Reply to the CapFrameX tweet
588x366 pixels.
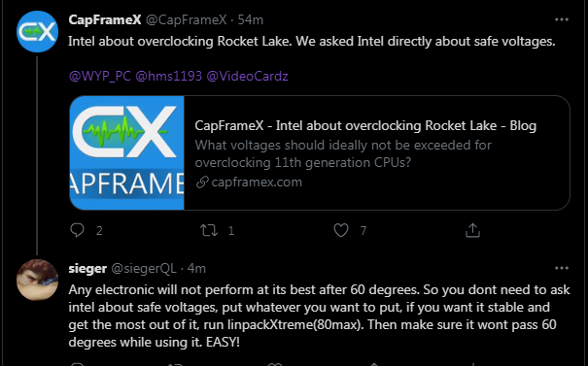pos(77,230)
